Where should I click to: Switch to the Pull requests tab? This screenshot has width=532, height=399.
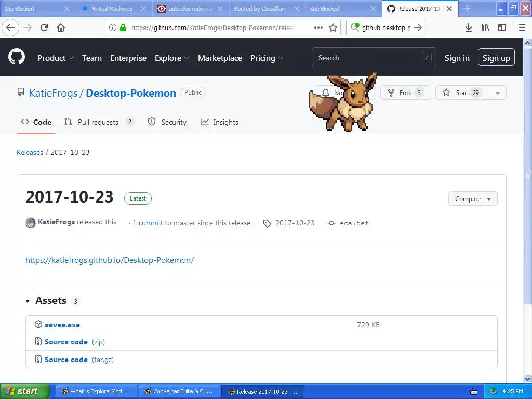(x=98, y=122)
